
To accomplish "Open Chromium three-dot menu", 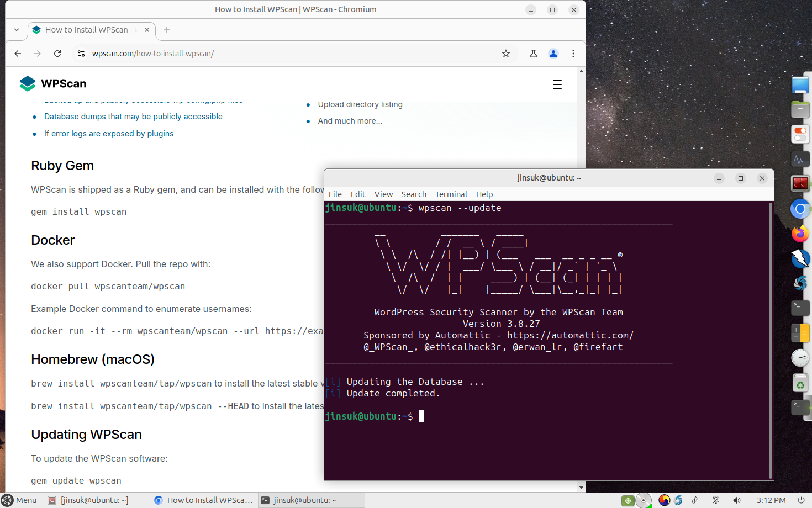I will click(573, 54).
